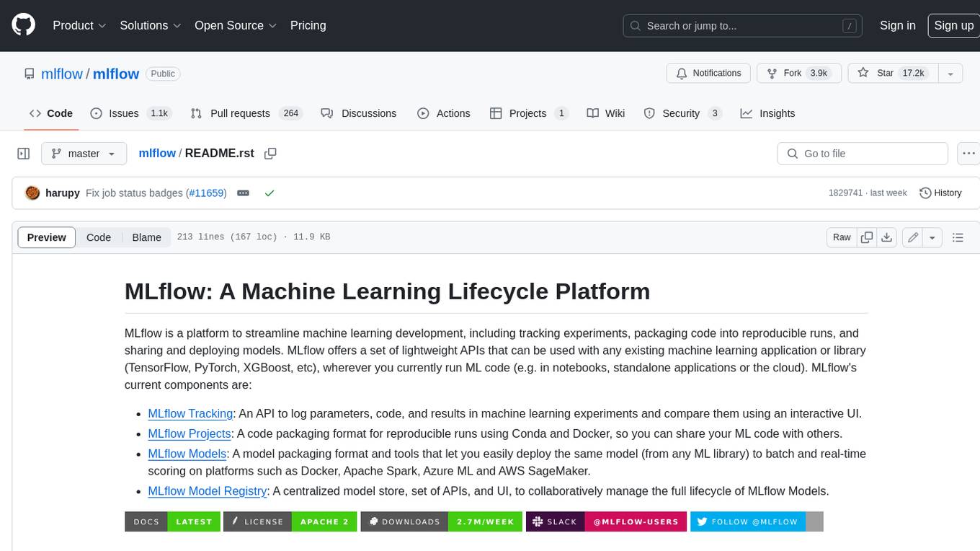Open the MLflow Tracking link
Image resolution: width=980 pixels, height=551 pixels.
click(x=190, y=414)
